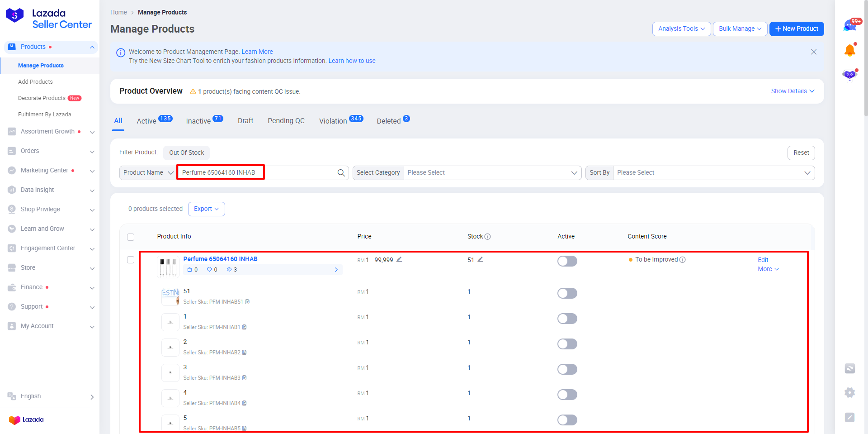
Task: Click the New Product button
Action: (x=796, y=29)
